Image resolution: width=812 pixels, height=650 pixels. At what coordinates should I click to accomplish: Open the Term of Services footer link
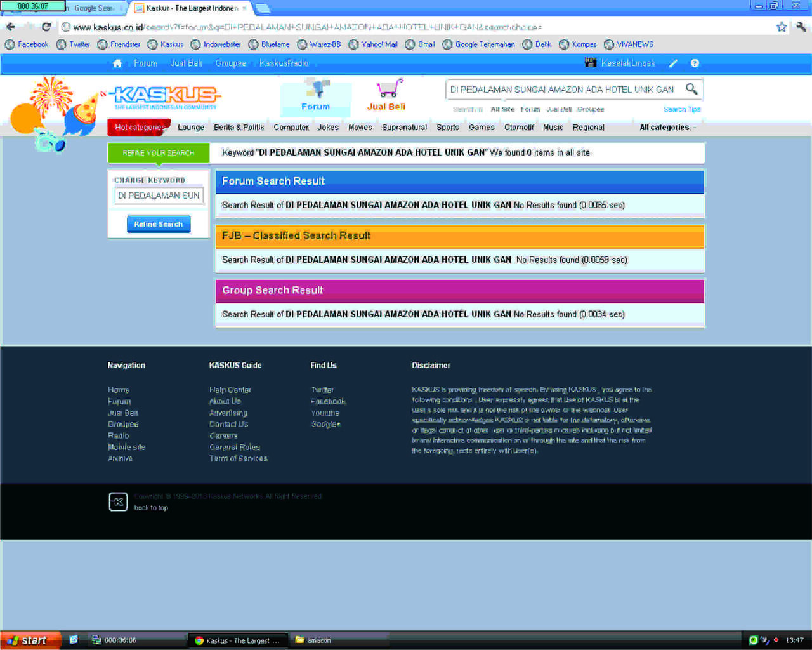239,458
